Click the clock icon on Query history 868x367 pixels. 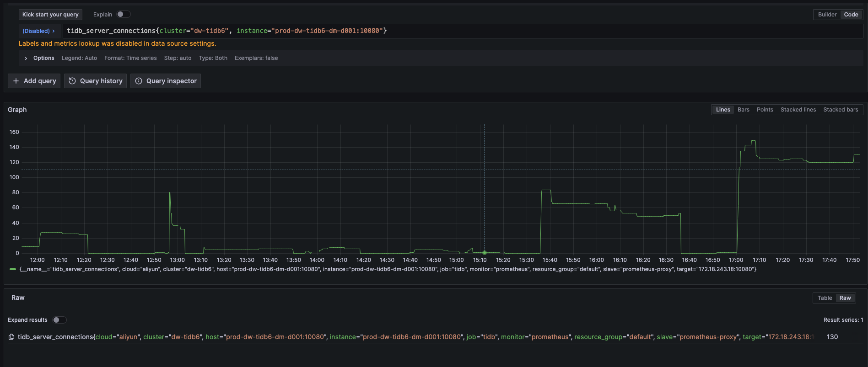(x=72, y=81)
